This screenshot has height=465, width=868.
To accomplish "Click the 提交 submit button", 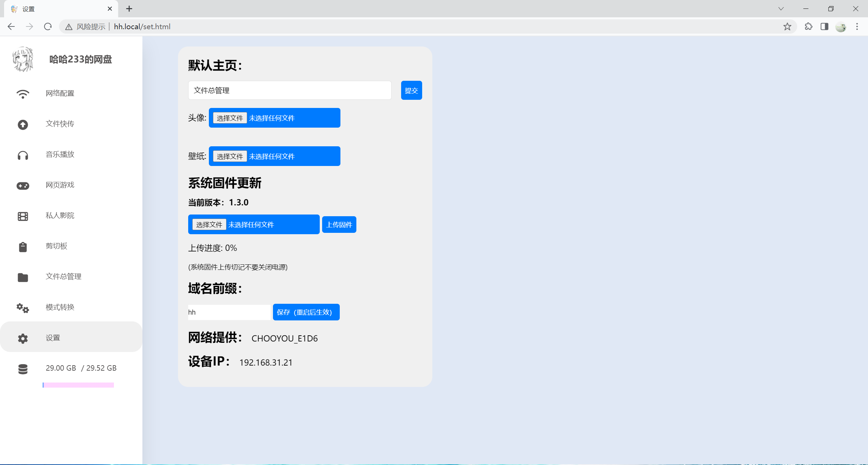I will pyautogui.click(x=411, y=90).
